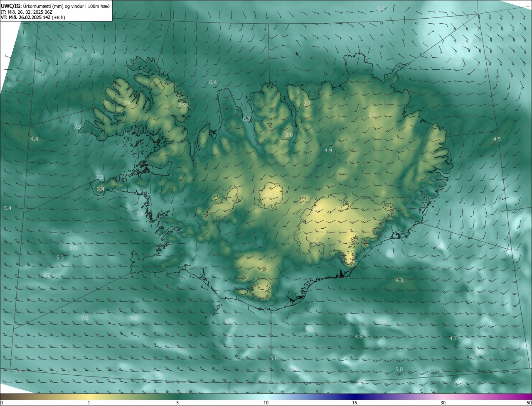Select the 6.4 value north of Húnaflói bay
532x406 pixels.
(x=213, y=83)
